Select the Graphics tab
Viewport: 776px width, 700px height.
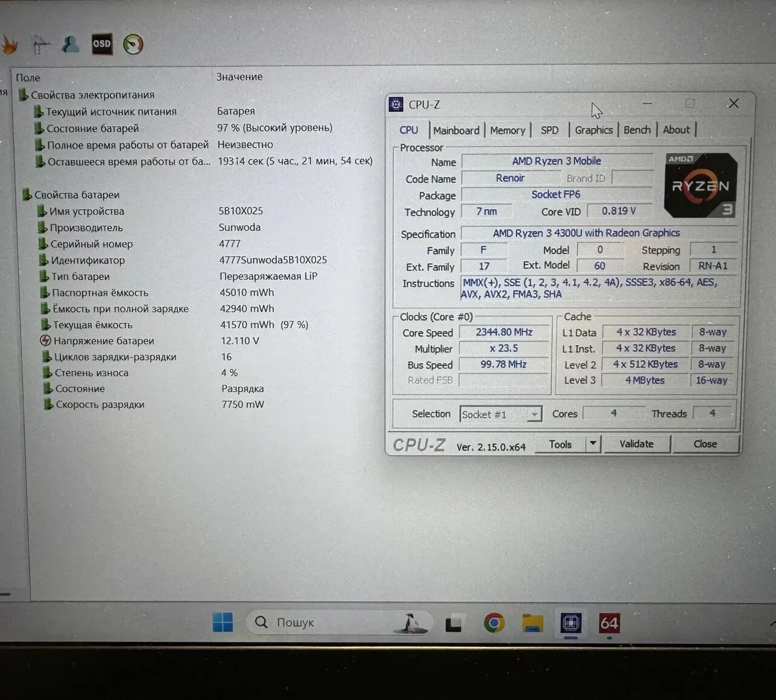pos(594,130)
